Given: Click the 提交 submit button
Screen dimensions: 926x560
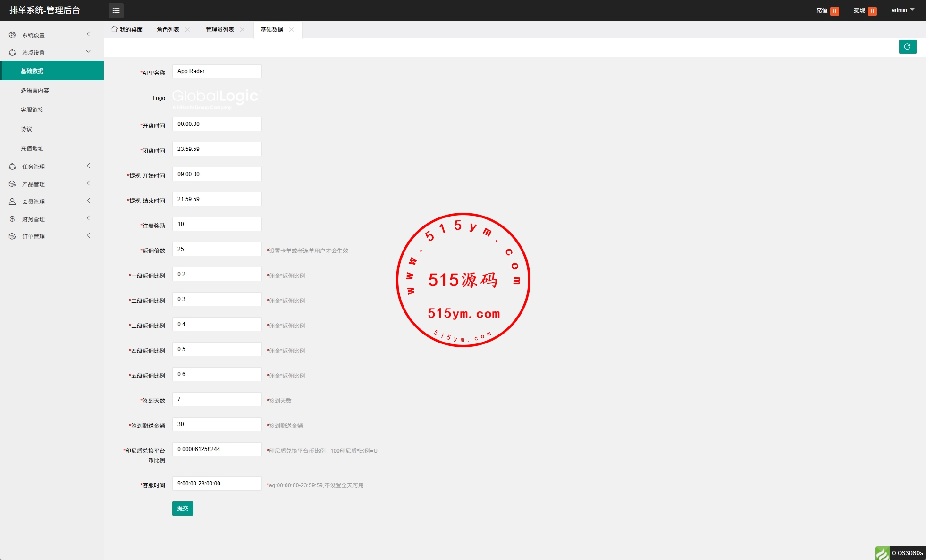Looking at the screenshot, I should (x=182, y=508).
